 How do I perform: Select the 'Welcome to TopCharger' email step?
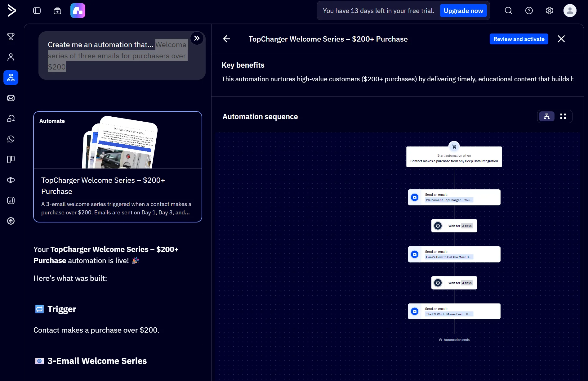(454, 197)
